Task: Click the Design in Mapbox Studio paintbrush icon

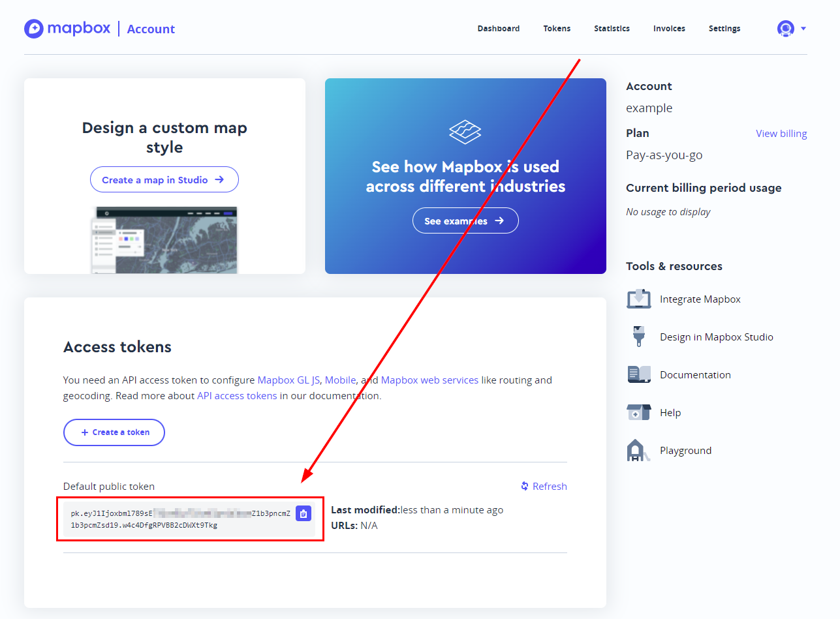Action: tap(639, 337)
